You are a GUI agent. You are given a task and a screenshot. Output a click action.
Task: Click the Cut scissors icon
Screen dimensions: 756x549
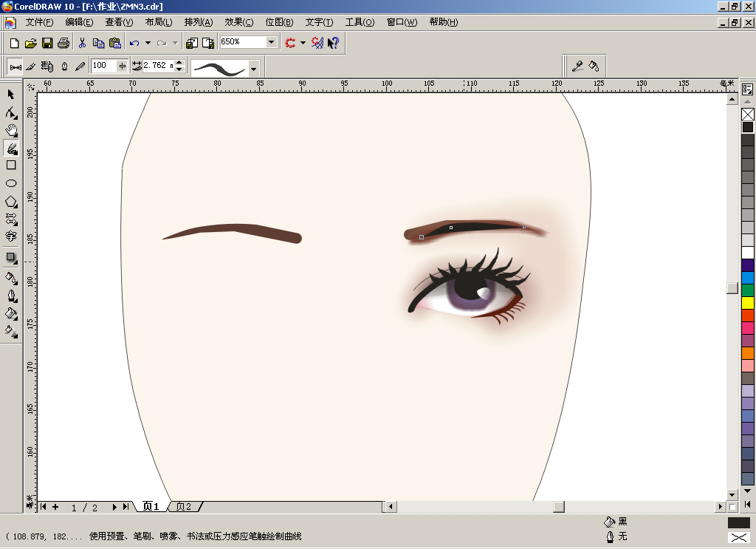[83, 43]
